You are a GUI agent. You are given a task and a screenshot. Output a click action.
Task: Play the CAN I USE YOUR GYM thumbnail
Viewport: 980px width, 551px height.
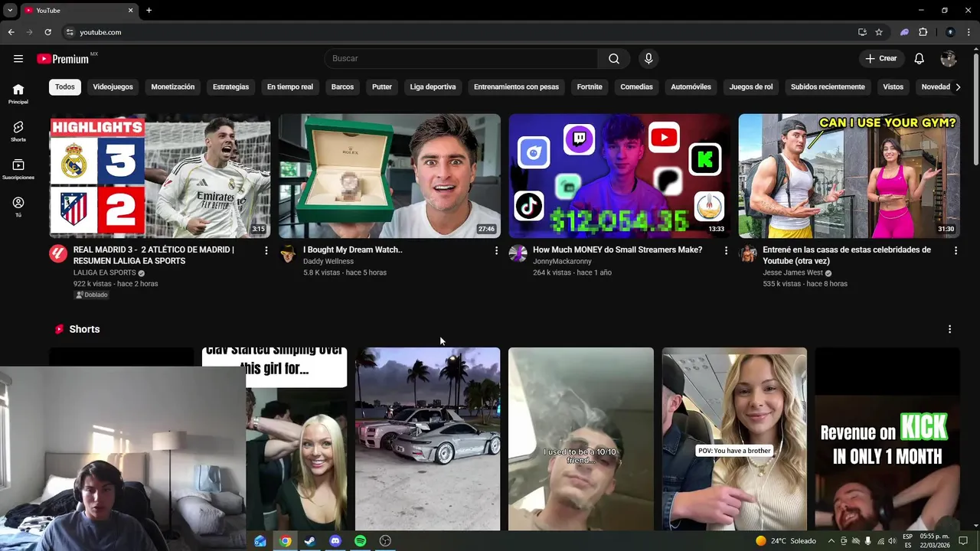click(x=849, y=176)
